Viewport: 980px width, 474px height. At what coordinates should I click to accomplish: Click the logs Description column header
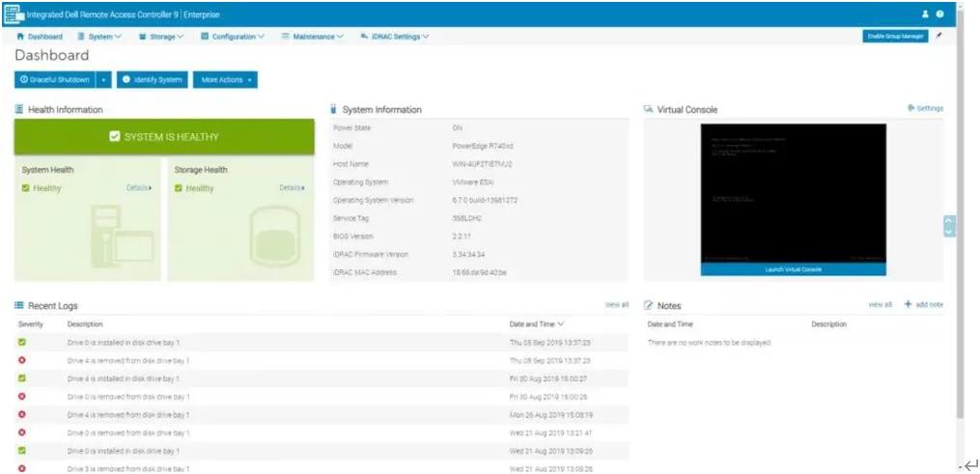pyautogui.click(x=85, y=324)
